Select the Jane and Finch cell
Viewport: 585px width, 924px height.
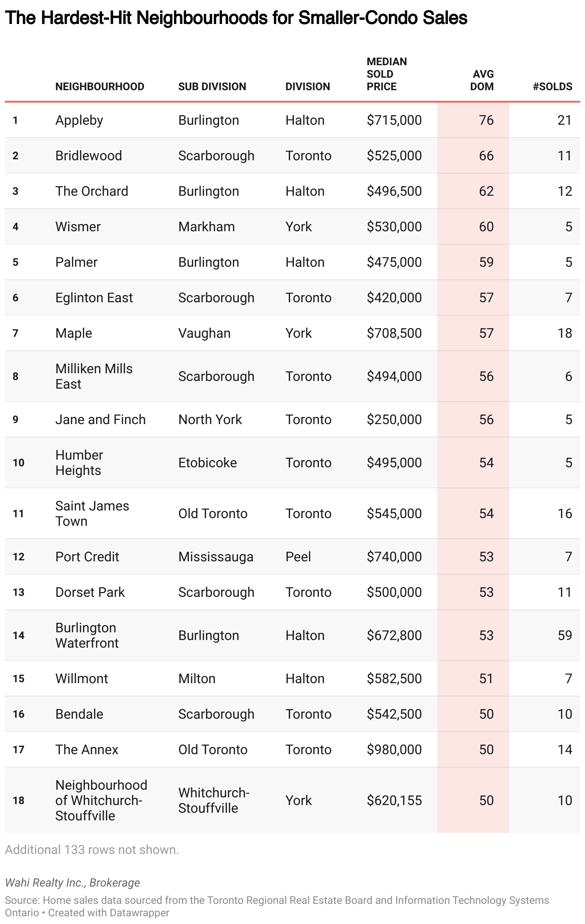(100, 420)
